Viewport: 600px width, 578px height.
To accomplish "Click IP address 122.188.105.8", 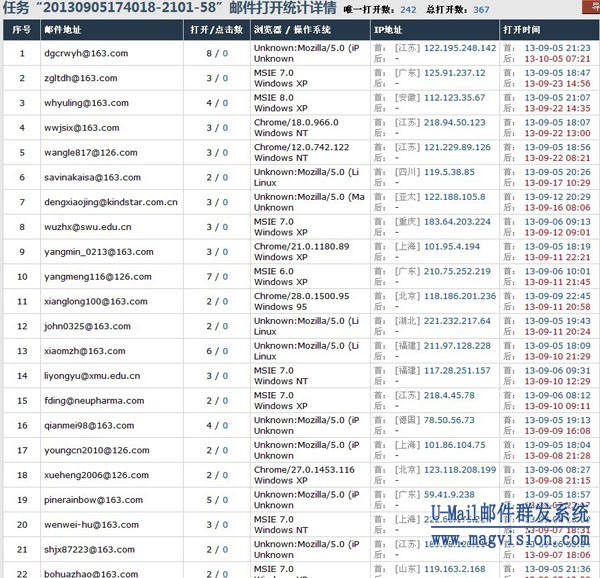I will pos(455,197).
